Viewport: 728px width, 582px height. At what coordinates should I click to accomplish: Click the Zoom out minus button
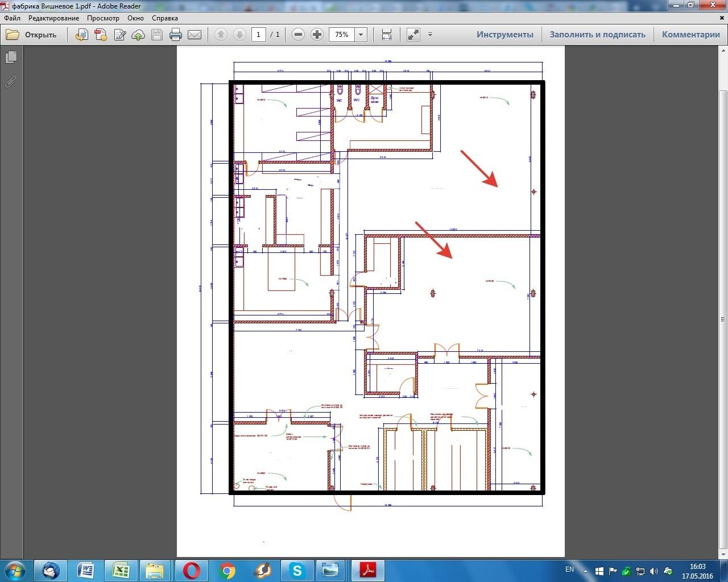coord(298,35)
